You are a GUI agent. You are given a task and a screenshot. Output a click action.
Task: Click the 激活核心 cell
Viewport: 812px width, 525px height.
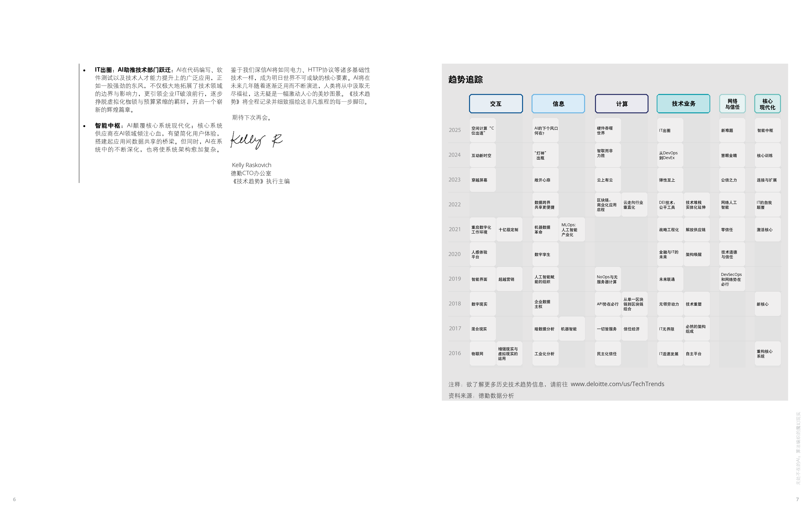pyautogui.click(x=768, y=229)
